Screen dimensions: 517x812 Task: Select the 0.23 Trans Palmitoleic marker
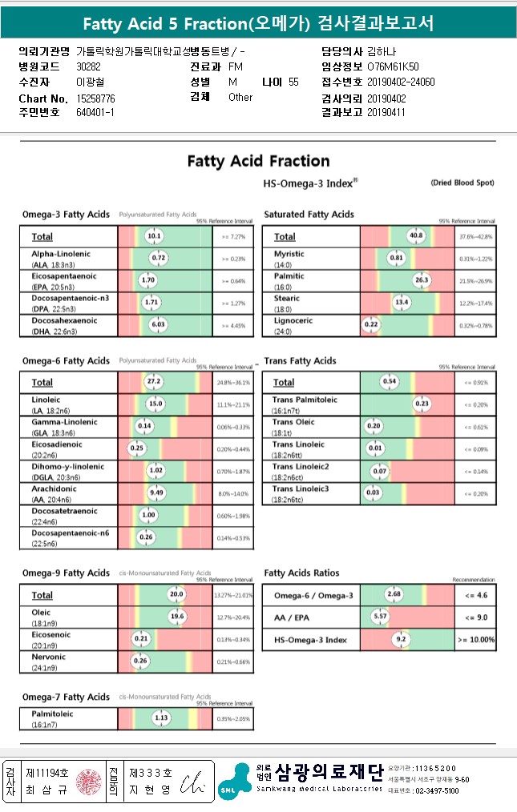pos(422,404)
